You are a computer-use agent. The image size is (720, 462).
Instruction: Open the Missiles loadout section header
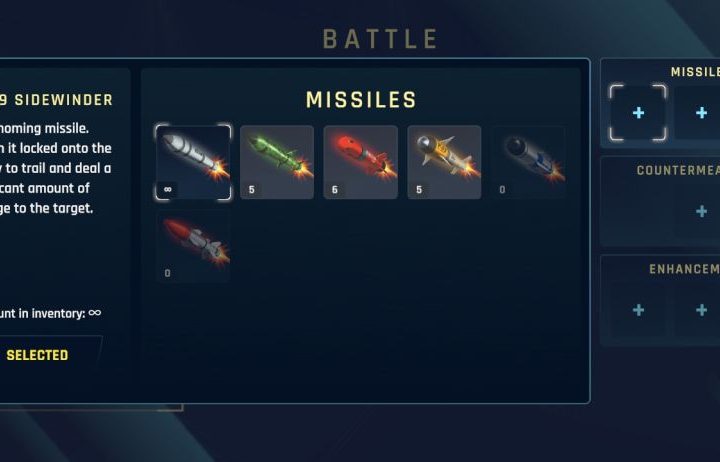695,72
